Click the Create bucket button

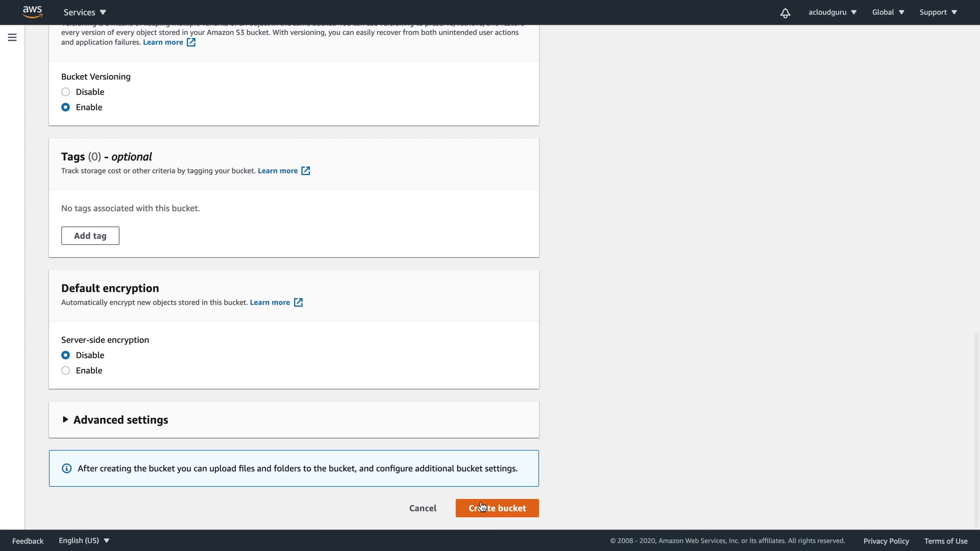click(497, 508)
